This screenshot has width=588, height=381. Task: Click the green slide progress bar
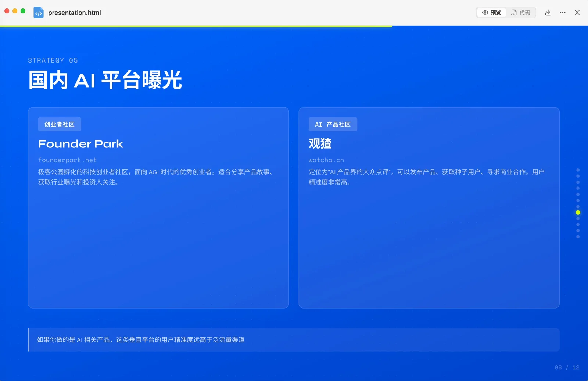(196, 26)
